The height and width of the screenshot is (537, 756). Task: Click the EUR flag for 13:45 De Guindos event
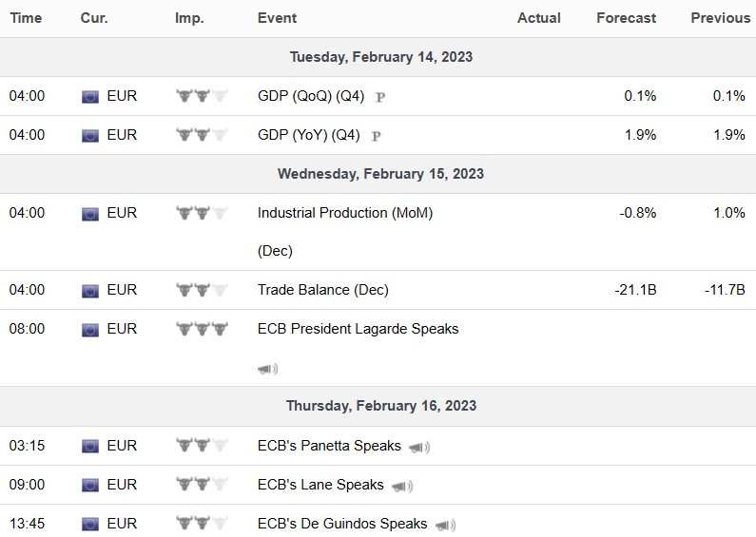point(90,524)
